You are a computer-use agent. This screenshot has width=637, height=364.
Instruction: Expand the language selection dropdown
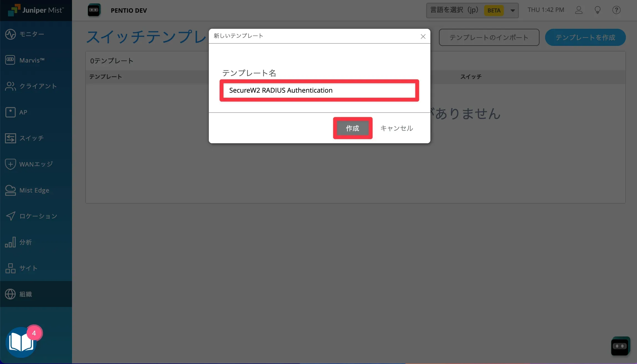pyautogui.click(x=512, y=11)
